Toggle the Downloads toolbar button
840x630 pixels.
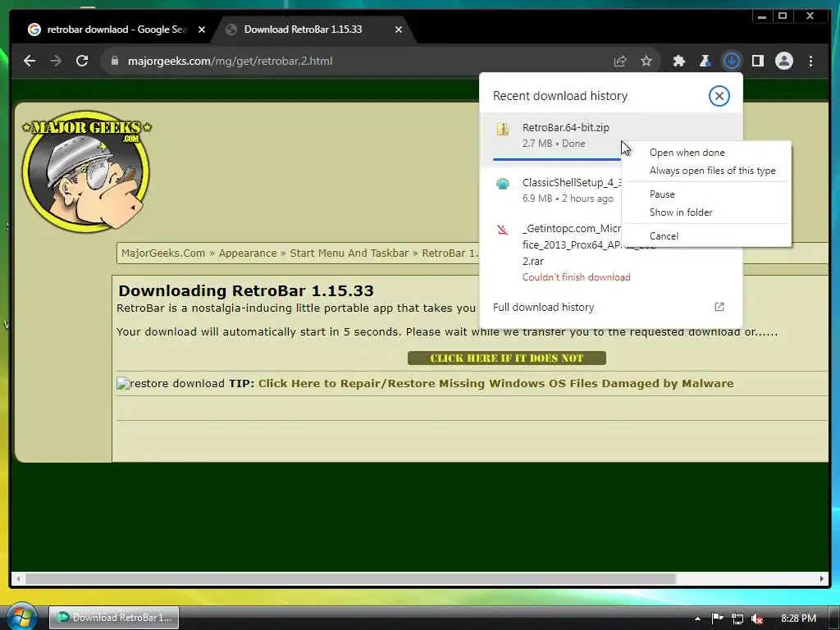731,61
